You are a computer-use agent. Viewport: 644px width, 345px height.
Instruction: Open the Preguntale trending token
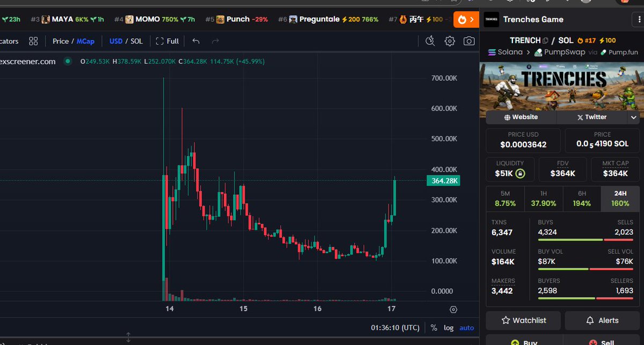(x=328, y=19)
